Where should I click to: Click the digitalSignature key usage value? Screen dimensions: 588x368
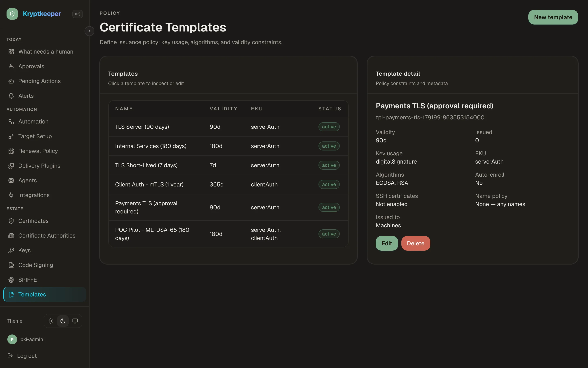point(396,162)
